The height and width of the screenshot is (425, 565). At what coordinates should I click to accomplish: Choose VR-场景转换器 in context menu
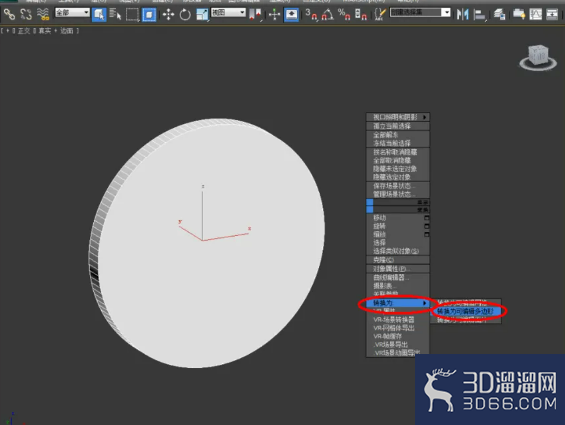click(x=398, y=320)
